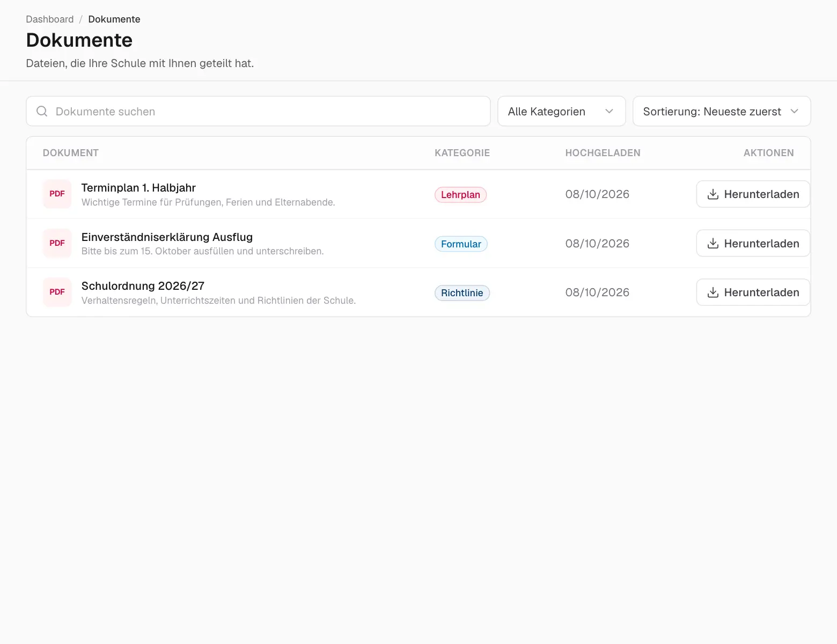837x644 pixels.
Task: Download Einverständniserklärung Ausflug
Action: pos(753,243)
